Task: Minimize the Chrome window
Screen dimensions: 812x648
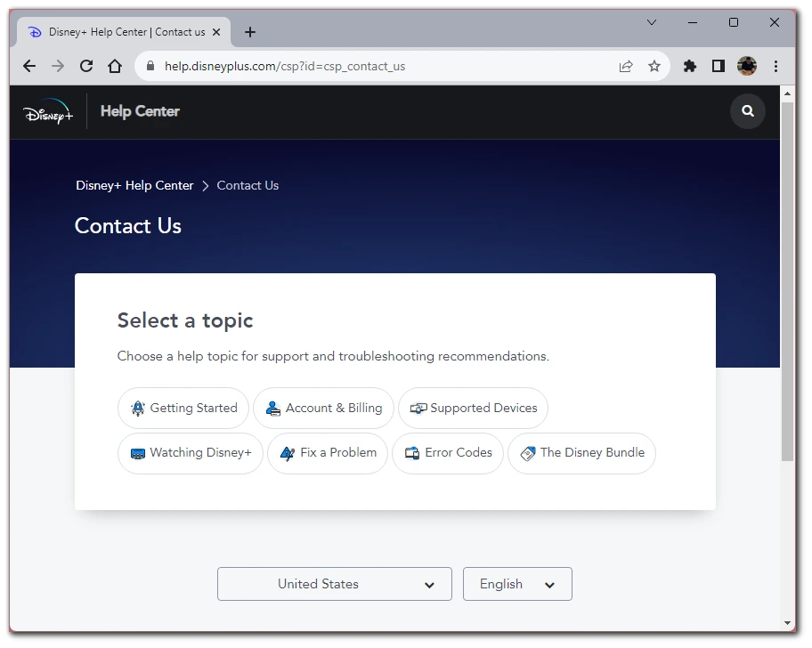Action: click(693, 22)
